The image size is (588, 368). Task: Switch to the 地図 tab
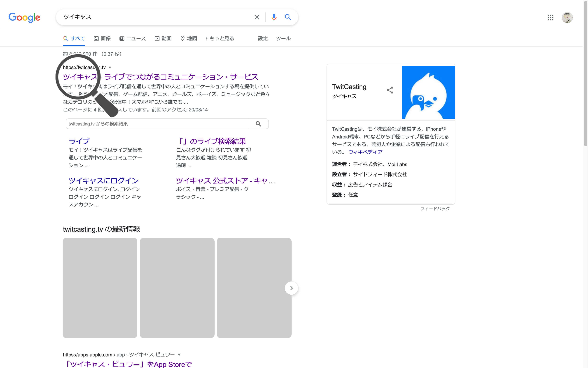click(188, 38)
